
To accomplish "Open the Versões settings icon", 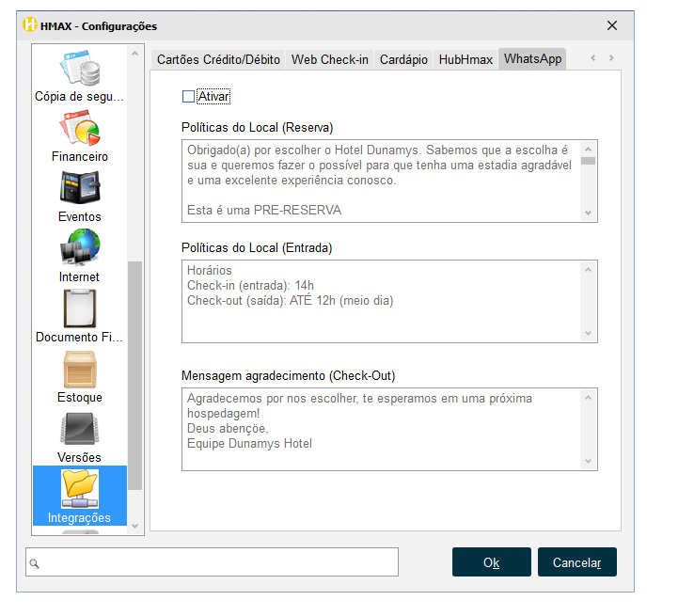I will [80, 429].
